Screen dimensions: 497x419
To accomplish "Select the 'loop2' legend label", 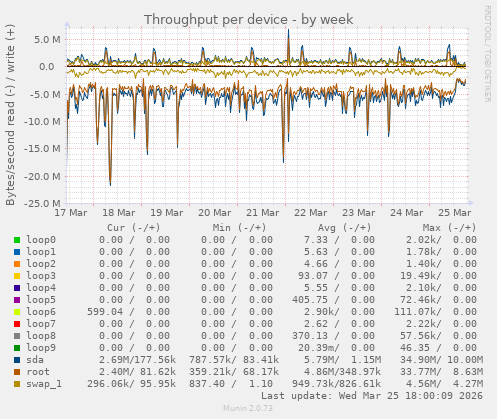I will click(41, 264).
